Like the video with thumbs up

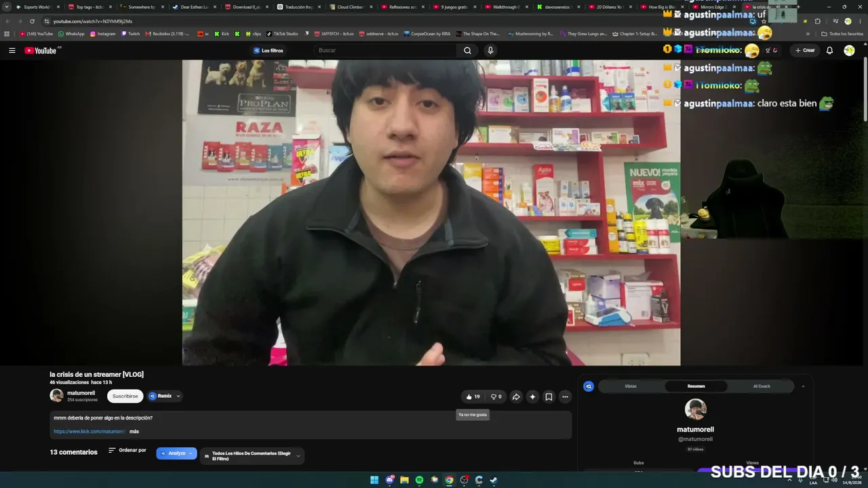tap(473, 397)
